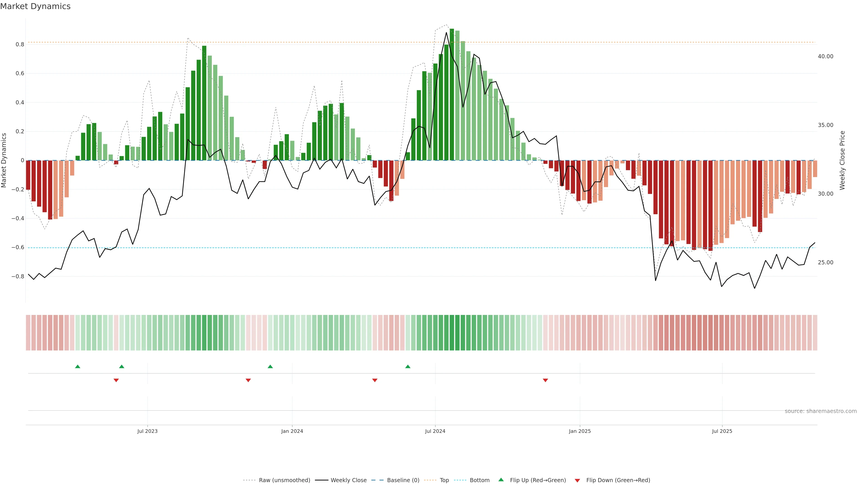Viewport: 868px width, 488px height.
Task: Click the leftmost red flip-down triangle marker
Action: [116, 380]
